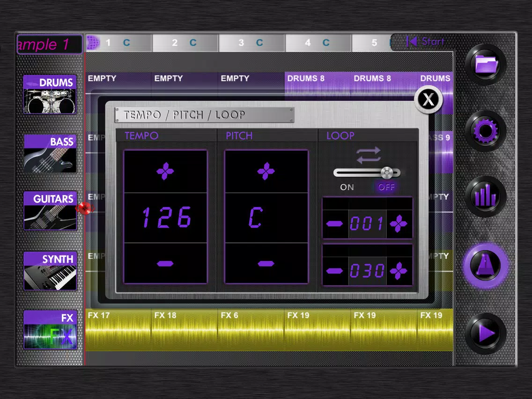The height and width of the screenshot is (399, 532).
Task: Decrease the loop value 001
Action: pyautogui.click(x=335, y=223)
